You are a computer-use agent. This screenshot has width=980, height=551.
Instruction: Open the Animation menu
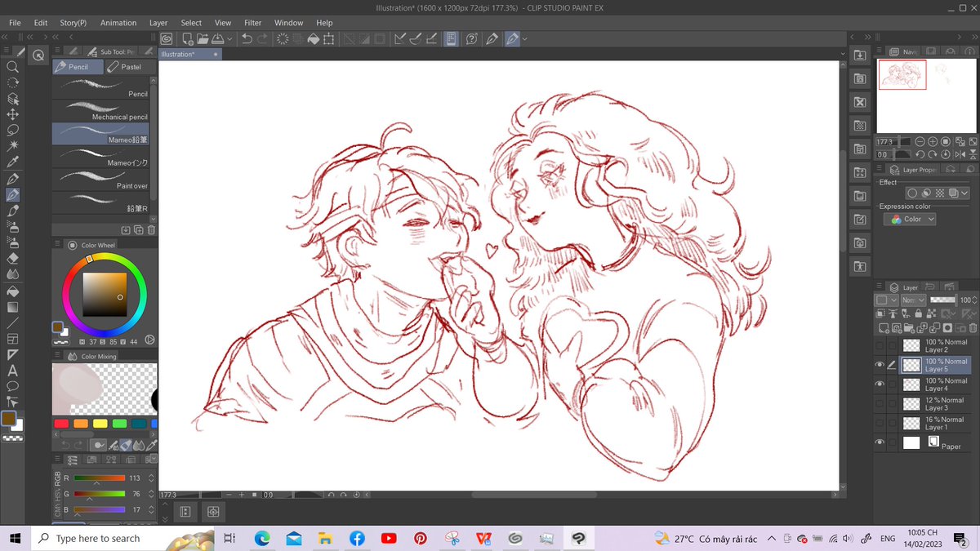pyautogui.click(x=118, y=23)
